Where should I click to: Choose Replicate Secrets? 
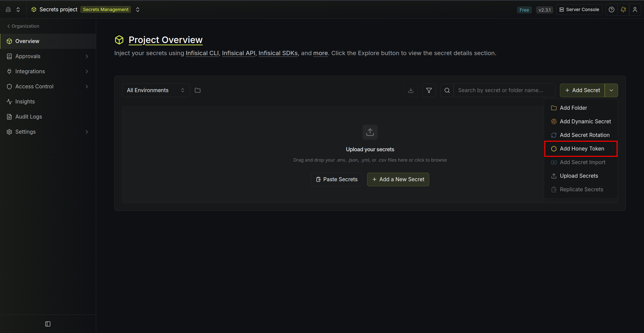pyautogui.click(x=581, y=190)
